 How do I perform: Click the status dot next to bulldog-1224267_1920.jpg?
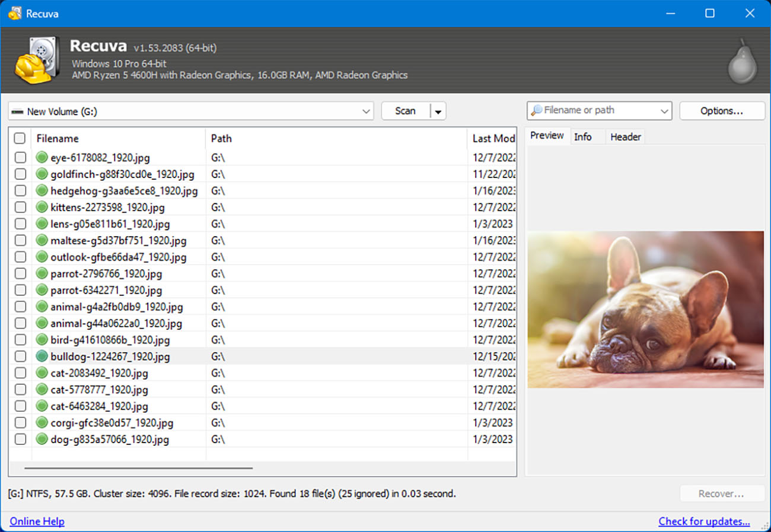coord(41,356)
